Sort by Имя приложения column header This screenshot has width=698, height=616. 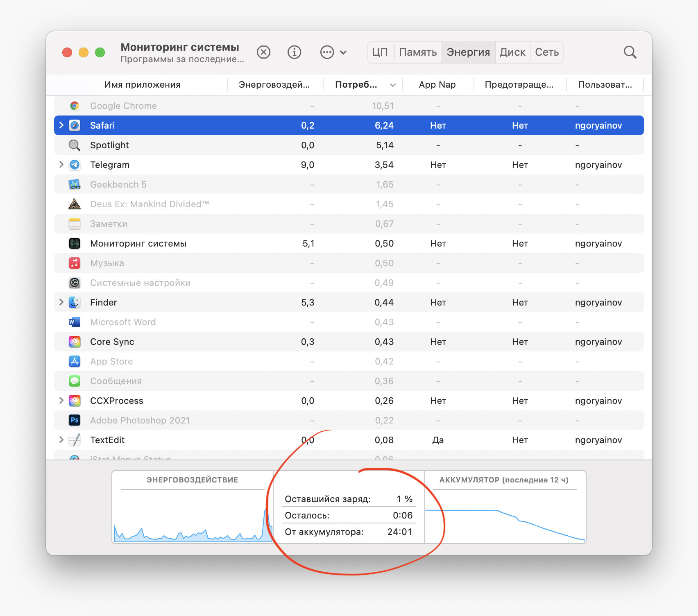click(x=142, y=85)
